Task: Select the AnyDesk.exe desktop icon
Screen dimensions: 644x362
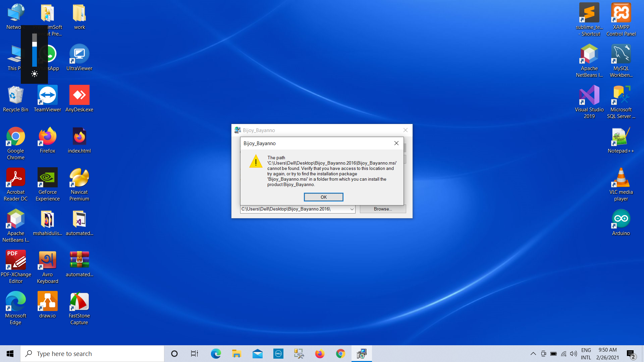Action: (79, 99)
